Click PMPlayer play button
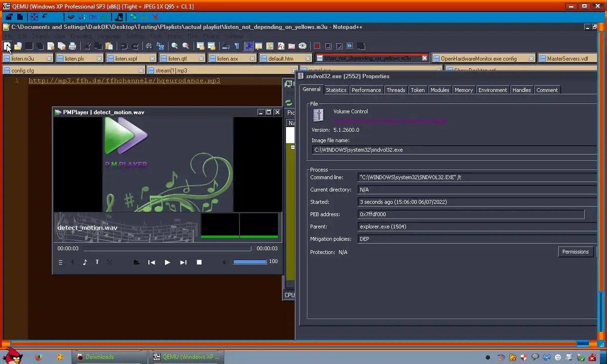 [x=167, y=262]
